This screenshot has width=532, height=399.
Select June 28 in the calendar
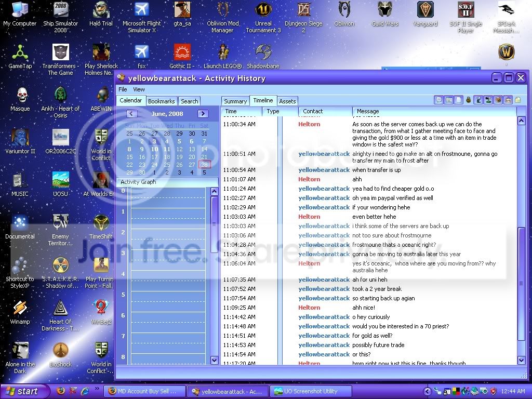point(204,165)
